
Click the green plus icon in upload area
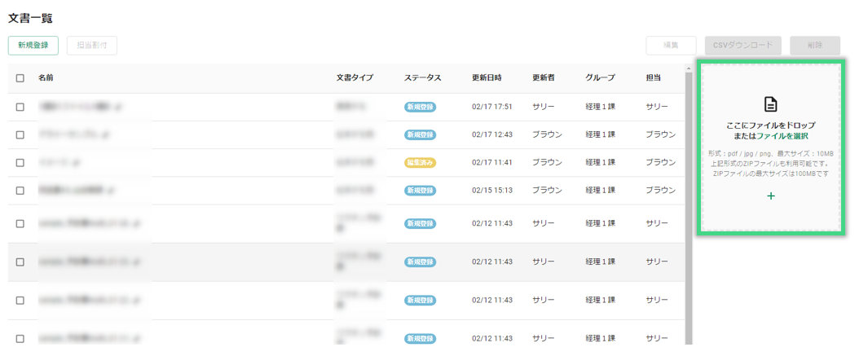pos(770,196)
